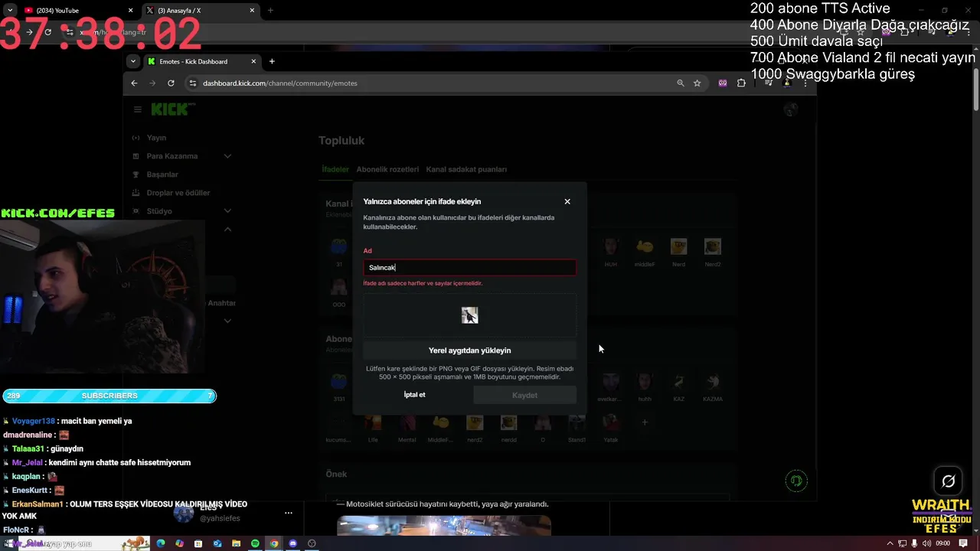Go back in the Kick Dashboard browser

point(134,83)
